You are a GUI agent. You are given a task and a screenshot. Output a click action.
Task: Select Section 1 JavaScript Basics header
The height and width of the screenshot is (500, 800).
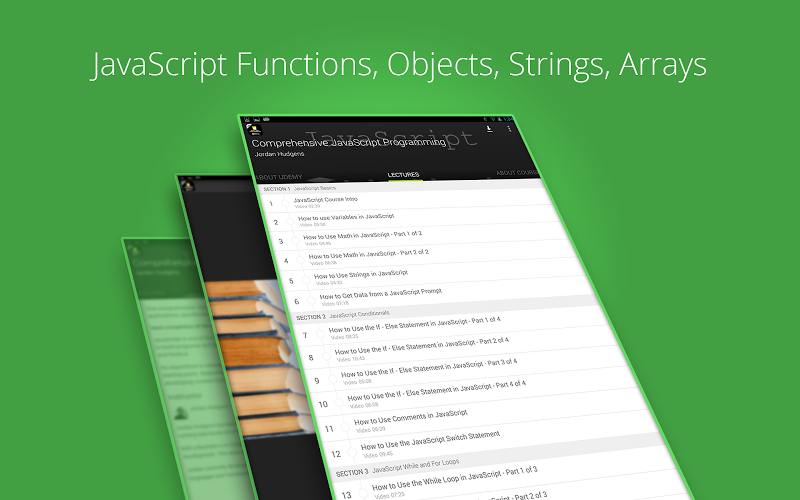click(x=300, y=188)
